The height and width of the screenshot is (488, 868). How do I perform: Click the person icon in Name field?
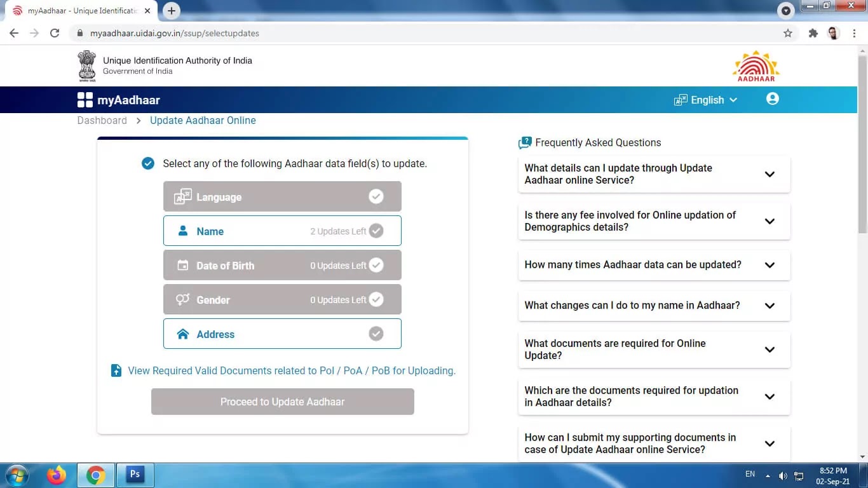click(x=183, y=231)
